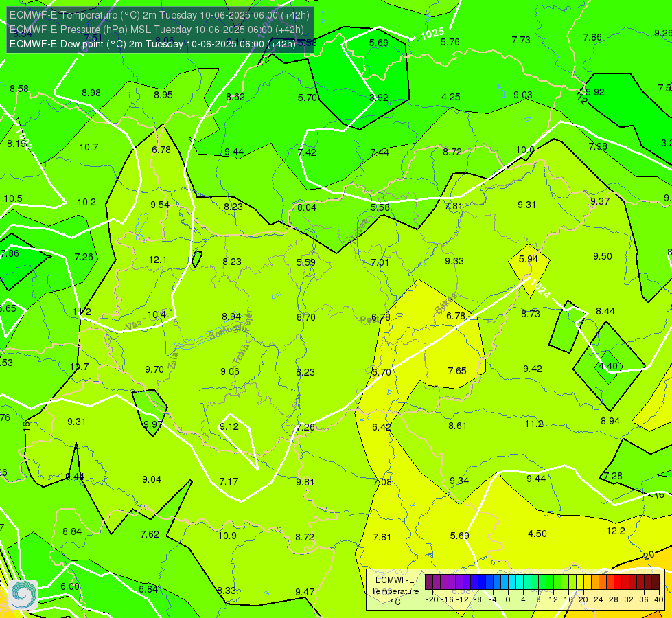
Task: Click the 9.04 dew point value
Action: (x=152, y=479)
